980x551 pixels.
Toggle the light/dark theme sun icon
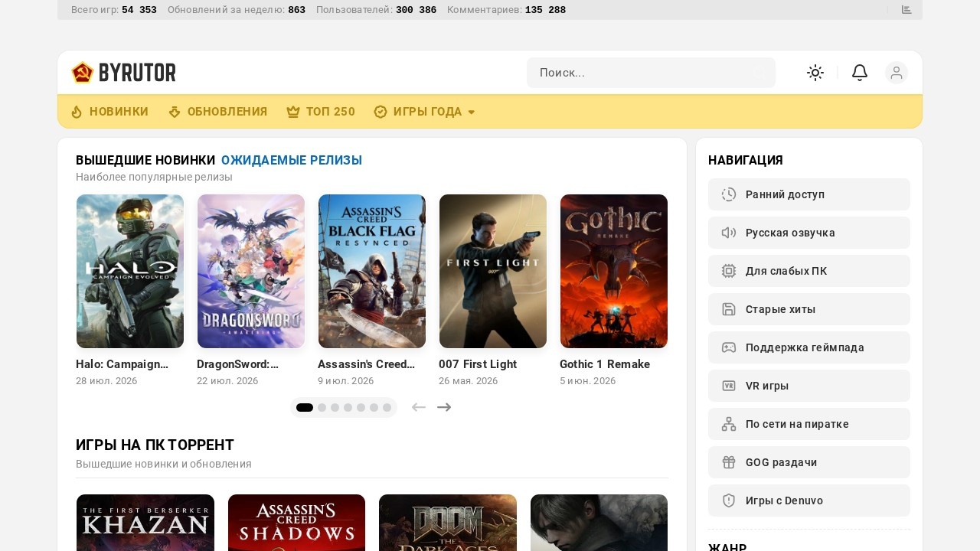click(x=815, y=73)
